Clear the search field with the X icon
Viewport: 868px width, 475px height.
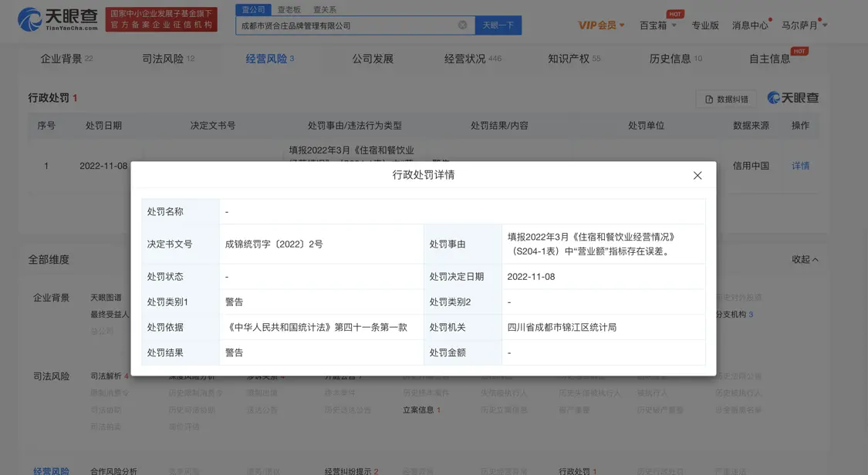point(462,25)
